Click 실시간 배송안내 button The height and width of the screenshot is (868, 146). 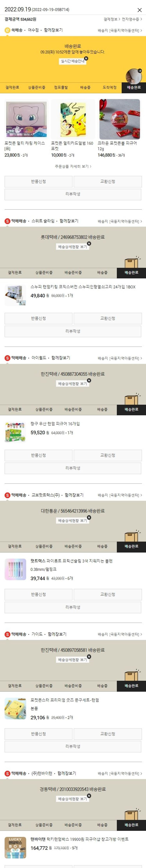click(x=72, y=61)
